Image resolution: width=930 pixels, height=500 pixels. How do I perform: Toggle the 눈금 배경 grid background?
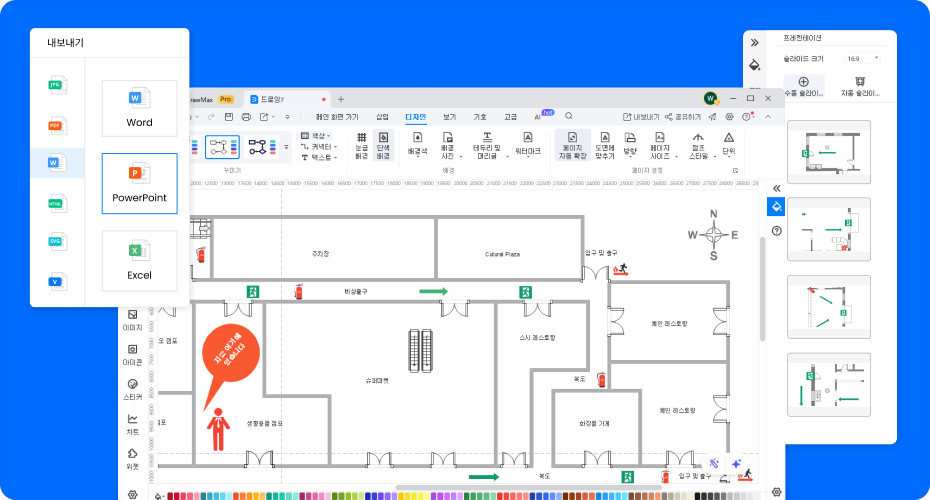[361, 145]
